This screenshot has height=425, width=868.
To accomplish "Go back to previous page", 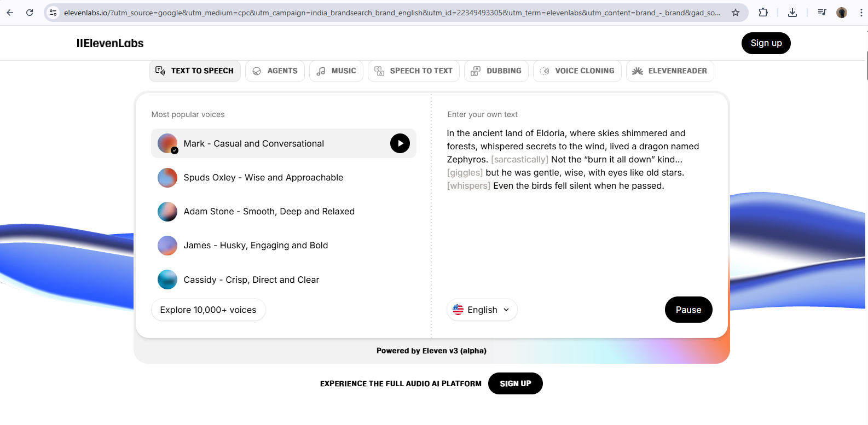I will coord(10,13).
